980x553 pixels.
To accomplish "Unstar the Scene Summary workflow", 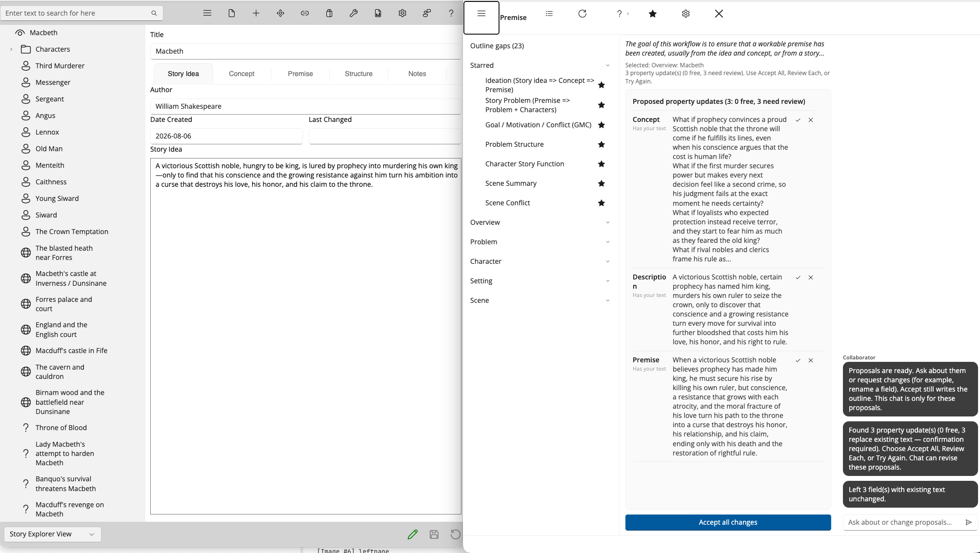I will tap(601, 183).
